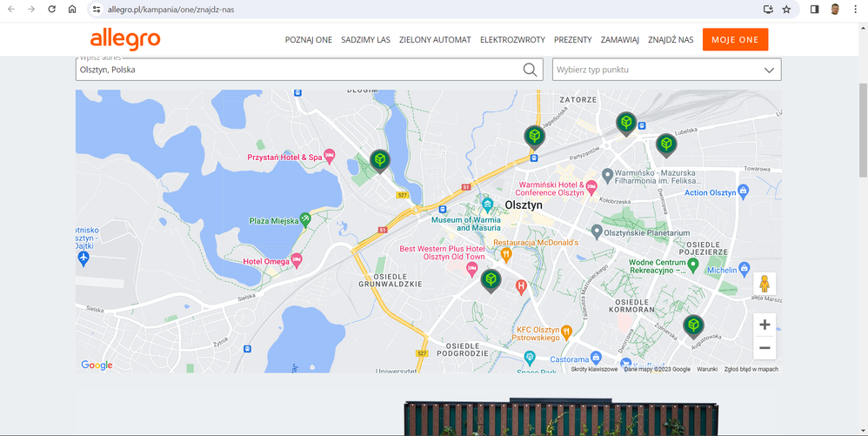Screen dimensions: 868x436
Task: Click Zgłoś błąd w mapach link
Action: tap(751, 369)
